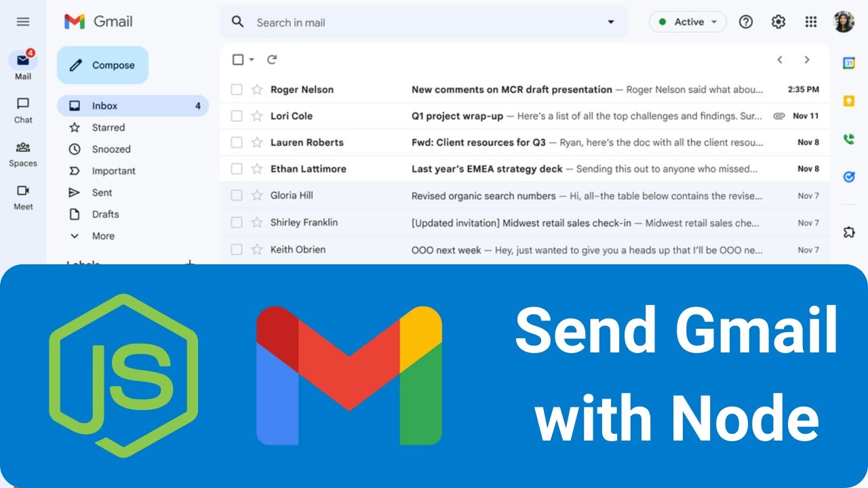Screen dimensions: 868x488
Task: Check the Lauren Roberts email checkbox
Action: (237, 142)
